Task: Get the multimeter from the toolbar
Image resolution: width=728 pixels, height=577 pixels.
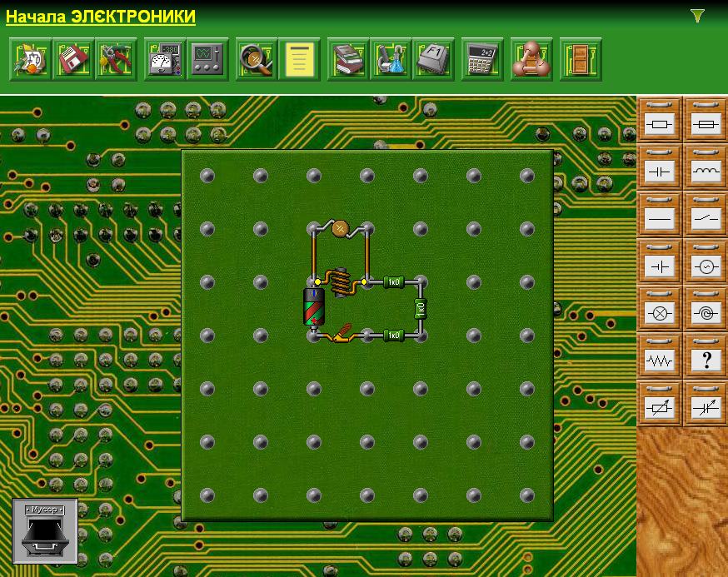Action: 165,59
